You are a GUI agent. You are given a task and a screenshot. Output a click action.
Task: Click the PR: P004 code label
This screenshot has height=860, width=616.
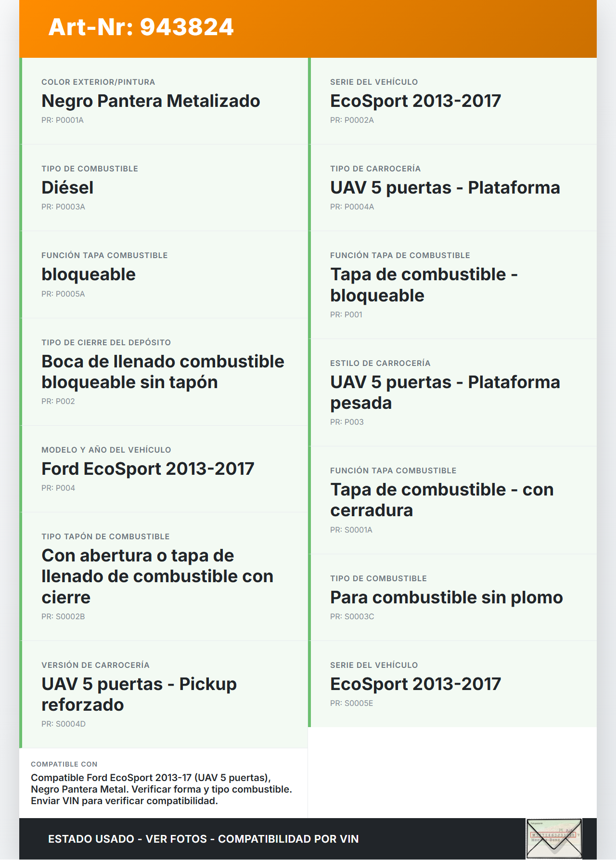[58, 488]
